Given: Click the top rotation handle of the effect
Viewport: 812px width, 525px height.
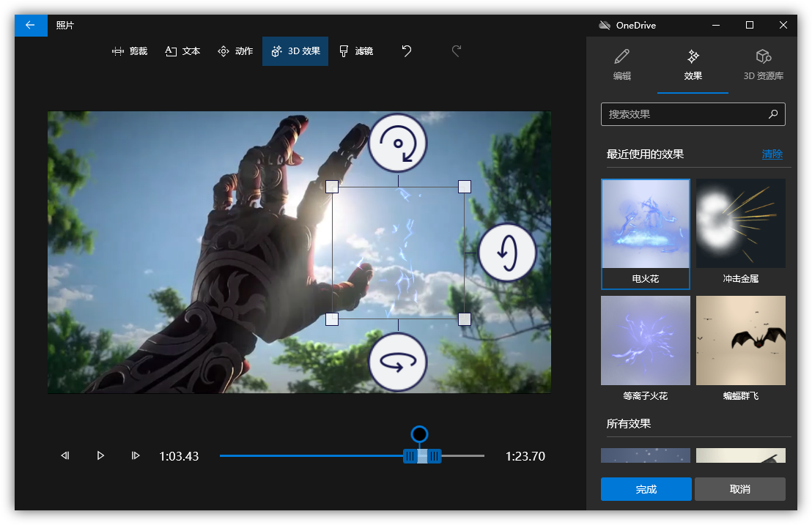Looking at the screenshot, I should (x=398, y=144).
